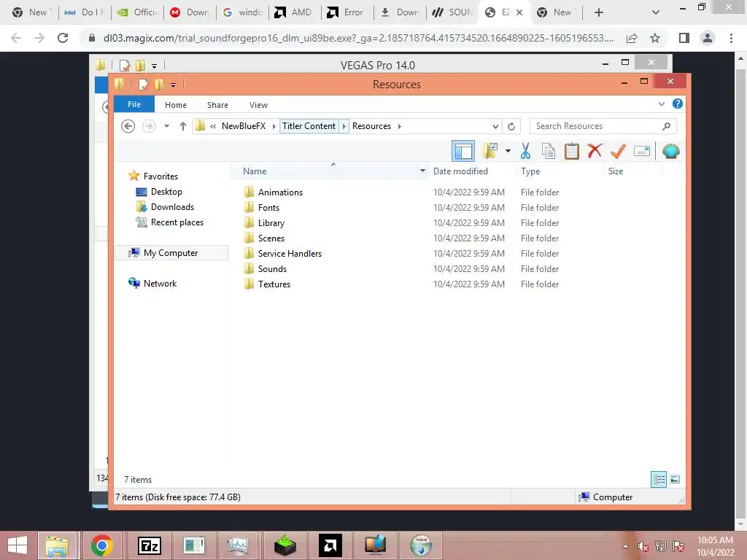Expand subfolders arrow after NewBlueFX breadcrumb

274,126
